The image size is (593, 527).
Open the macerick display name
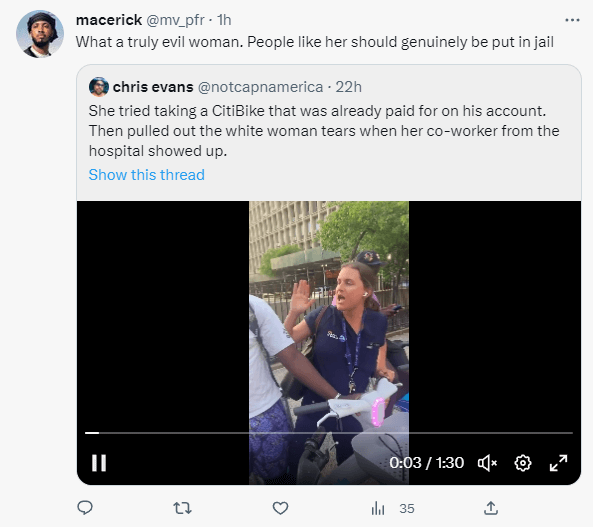[109, 20]
